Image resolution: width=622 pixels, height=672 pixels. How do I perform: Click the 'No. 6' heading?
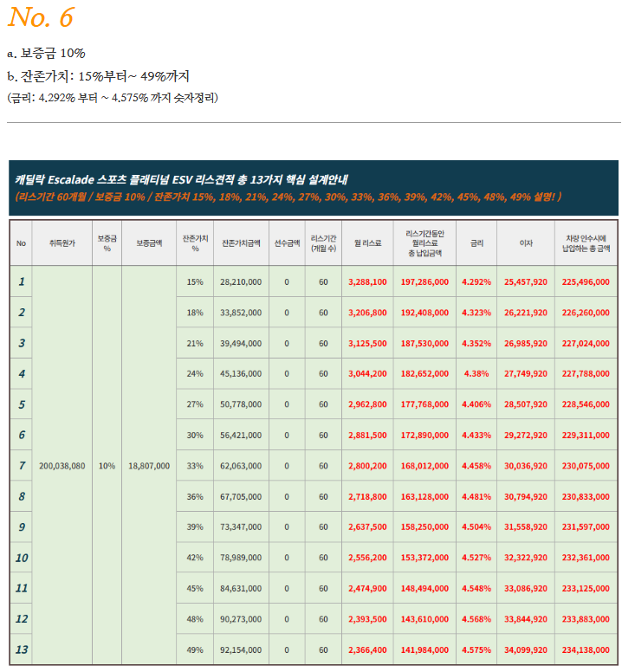pyautogui.click(x=41, y=17)
